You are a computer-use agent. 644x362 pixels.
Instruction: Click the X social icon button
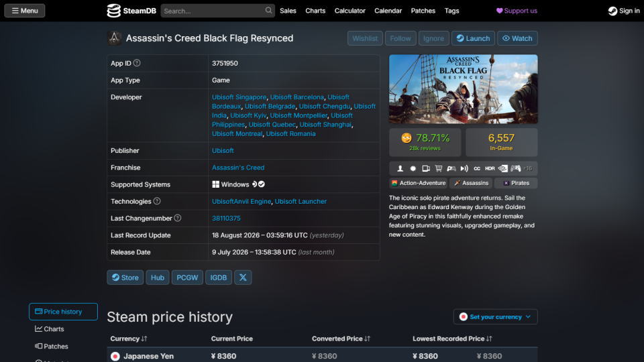coord(243,278)
